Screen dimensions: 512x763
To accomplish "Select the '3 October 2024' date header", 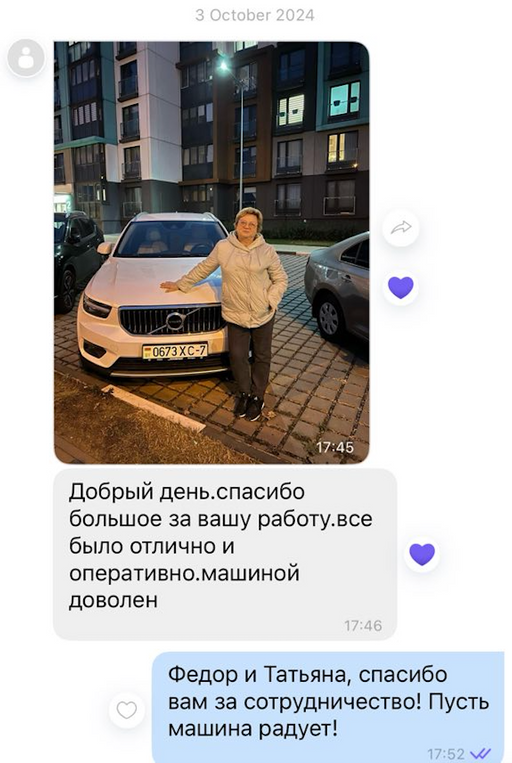I will coord(255,15).
